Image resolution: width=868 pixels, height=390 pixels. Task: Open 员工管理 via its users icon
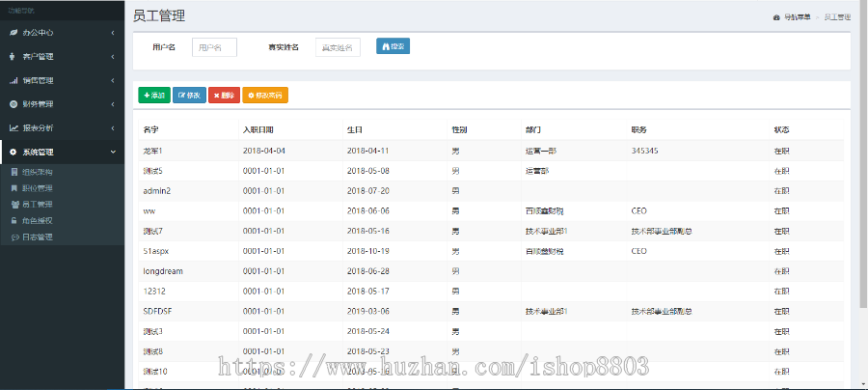tap(14, 205)
